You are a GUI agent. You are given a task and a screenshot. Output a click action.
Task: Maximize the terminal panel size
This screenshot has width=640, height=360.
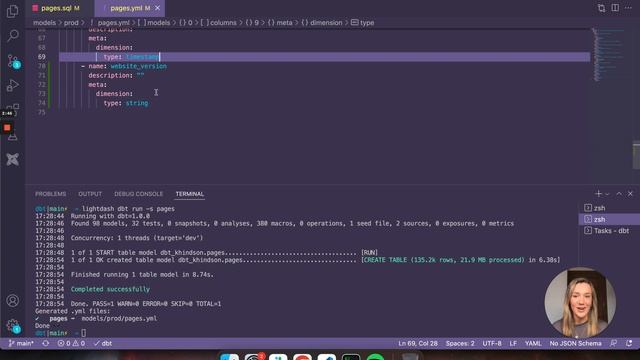pos(619,194)
